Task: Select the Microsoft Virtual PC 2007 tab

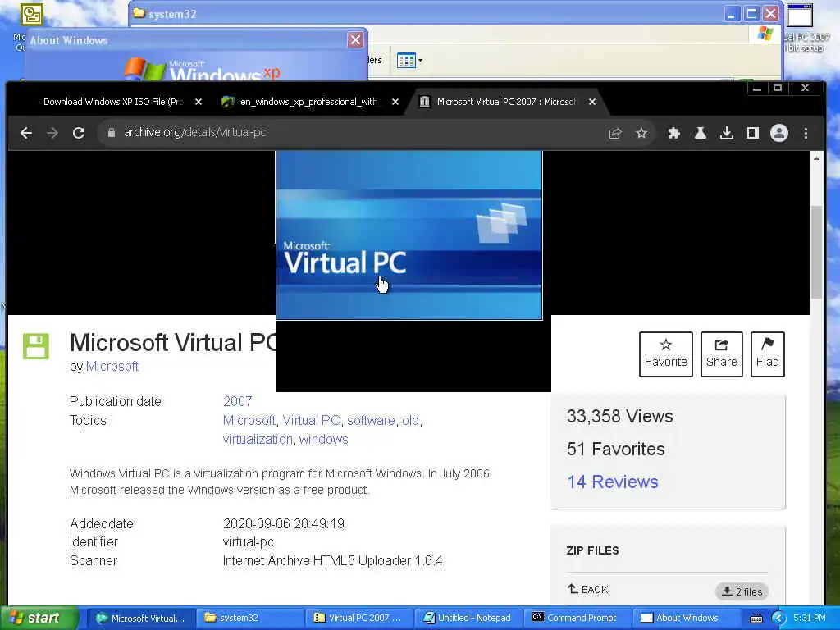Action: 505,102
